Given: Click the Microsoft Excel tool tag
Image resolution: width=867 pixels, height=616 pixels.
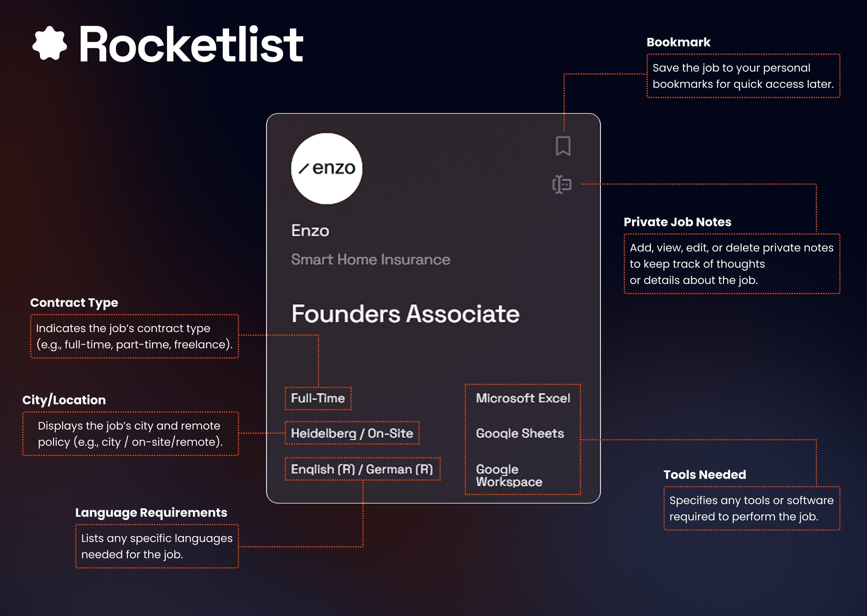Looking at the screenshot, I should click(523, 398).
